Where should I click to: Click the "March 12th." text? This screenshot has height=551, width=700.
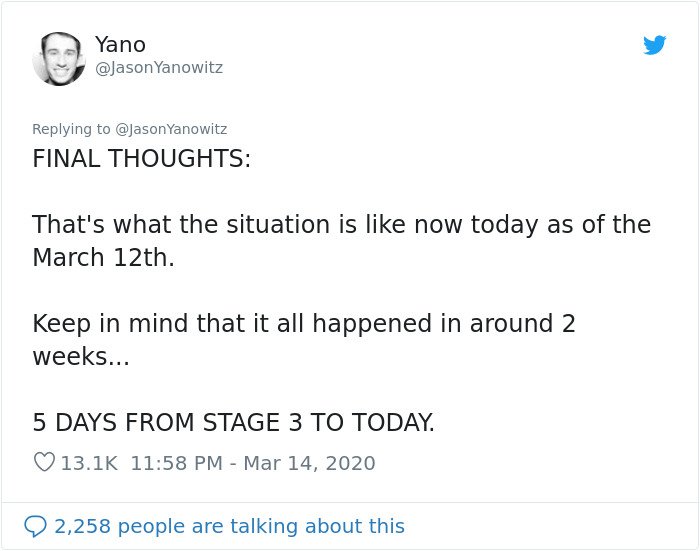pyautogui.click(x=103, y=257)
